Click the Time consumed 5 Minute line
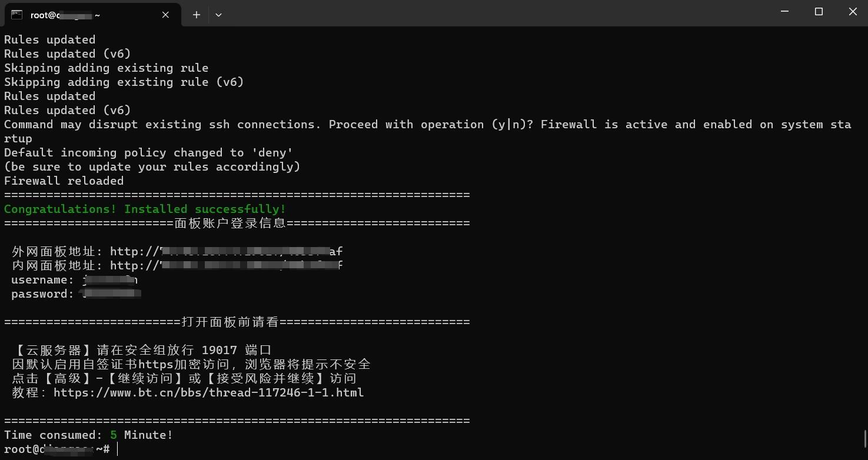This screenshot has height=460, width=868. [88, 435]
